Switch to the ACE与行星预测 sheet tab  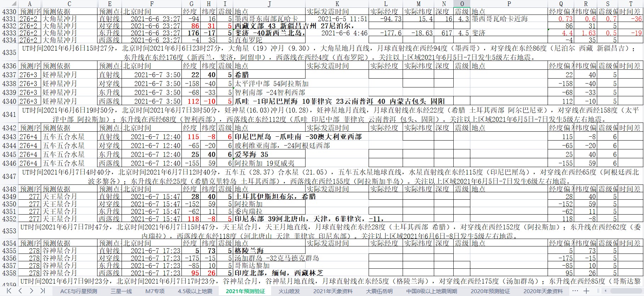pyautogui.click(x=78, y=291)
